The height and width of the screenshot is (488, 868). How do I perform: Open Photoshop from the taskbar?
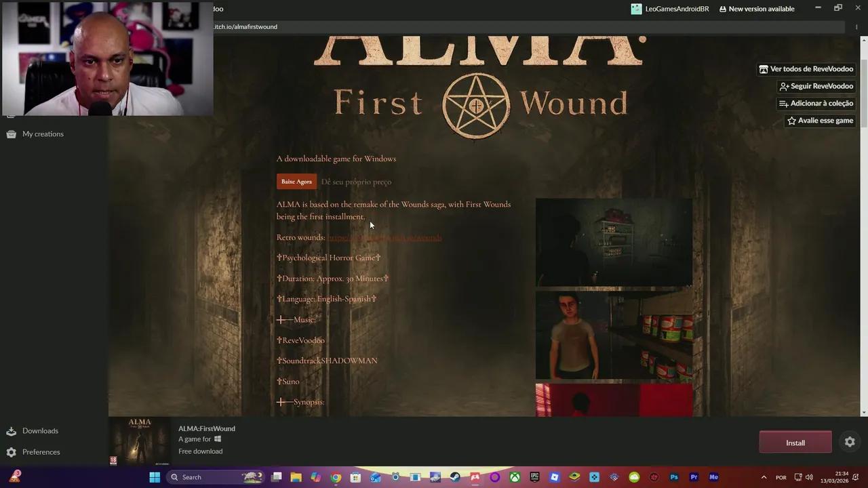pos(674,477)
